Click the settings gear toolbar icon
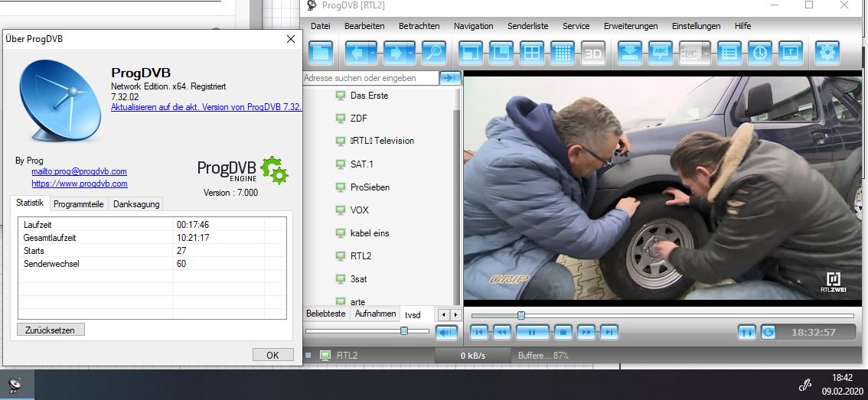Screen dimensions: 868x400 pos(827,53)
